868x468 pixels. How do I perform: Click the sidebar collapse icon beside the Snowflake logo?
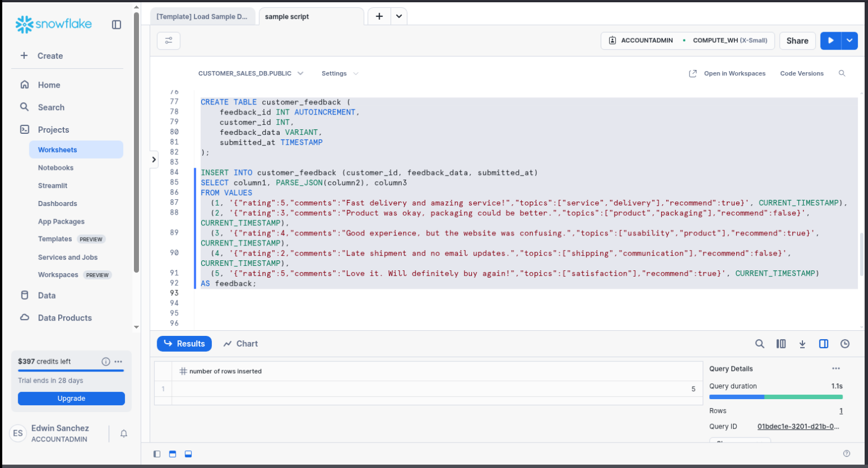pos(116,24)
